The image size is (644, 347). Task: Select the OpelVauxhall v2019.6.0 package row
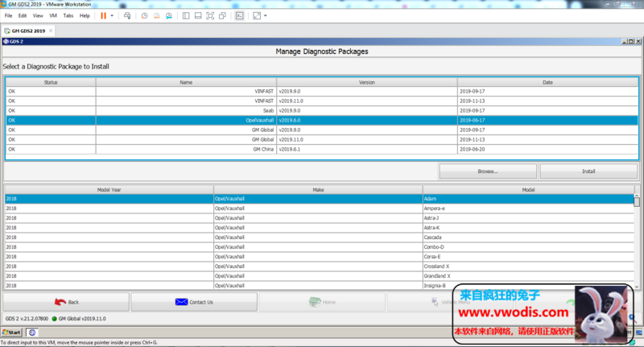(322, 120)
